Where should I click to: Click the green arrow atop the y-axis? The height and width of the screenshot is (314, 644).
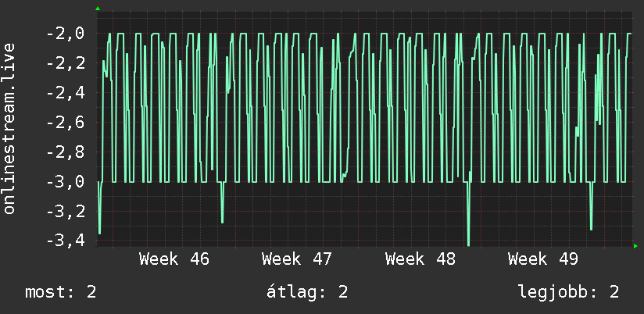(x=98, y=9)
